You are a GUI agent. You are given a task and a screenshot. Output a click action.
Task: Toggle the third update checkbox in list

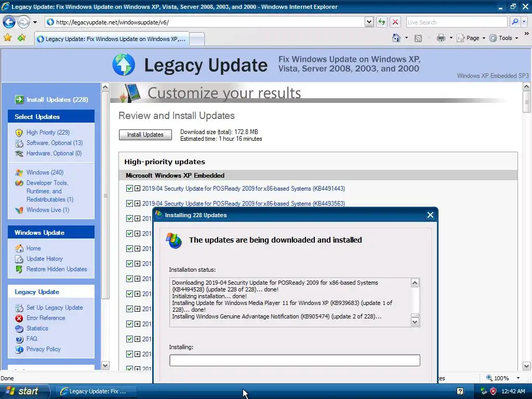pyautogui.click(x=129, y=218)
